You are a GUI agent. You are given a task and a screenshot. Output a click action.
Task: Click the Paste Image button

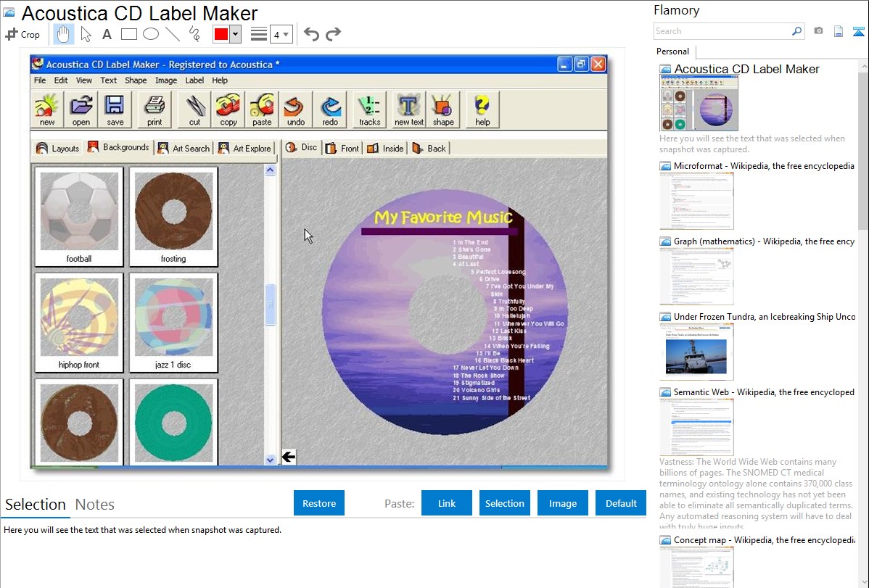[563, 503]
